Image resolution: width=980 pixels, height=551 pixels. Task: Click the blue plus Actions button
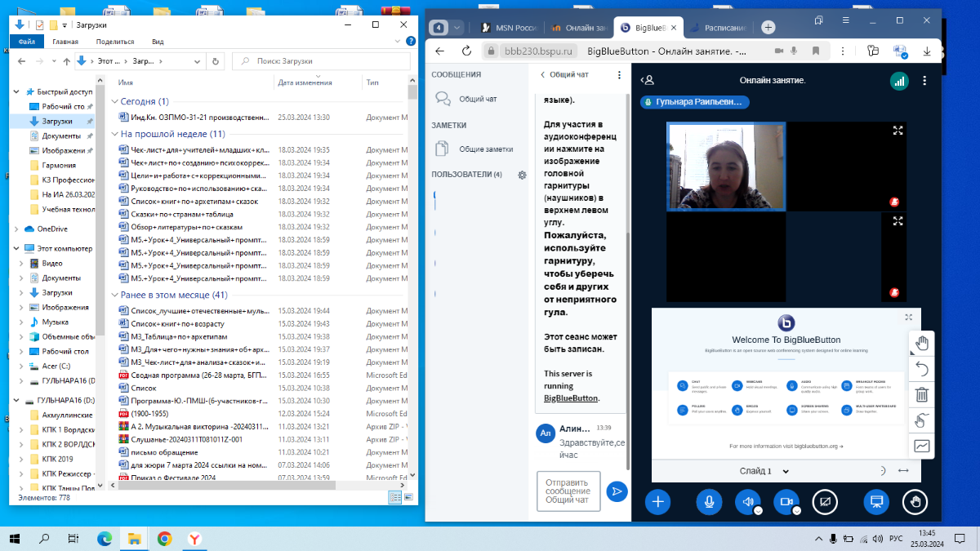click(x=658, y=502)
